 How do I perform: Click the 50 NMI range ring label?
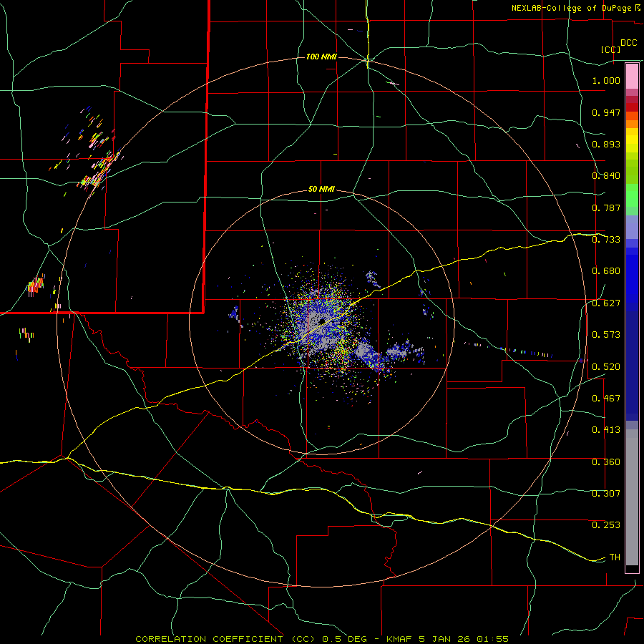321,190
